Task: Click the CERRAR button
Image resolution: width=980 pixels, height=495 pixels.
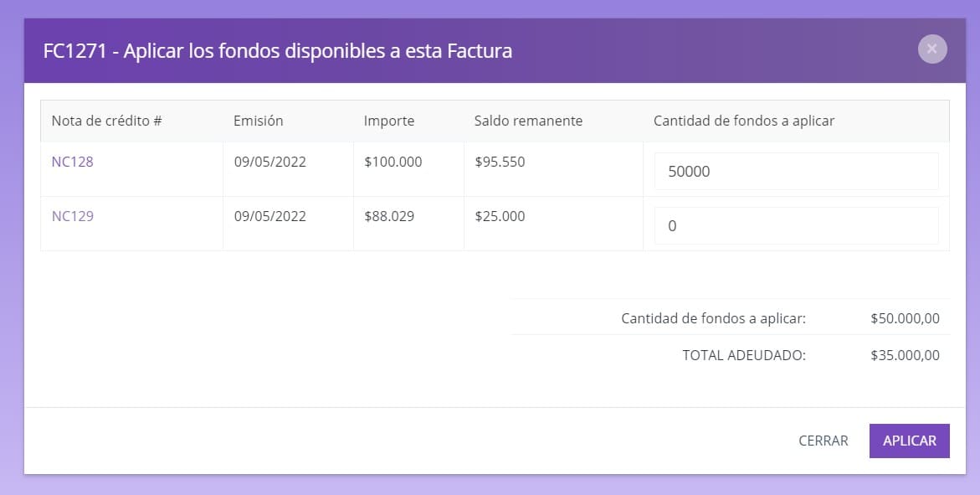Action: click(824, 441)
